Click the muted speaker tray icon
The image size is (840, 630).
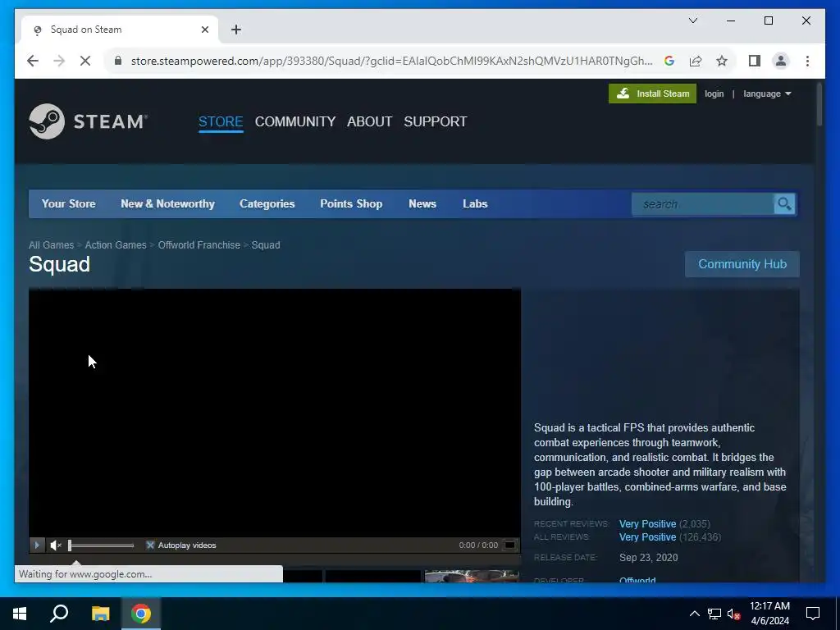pos(734,614)
